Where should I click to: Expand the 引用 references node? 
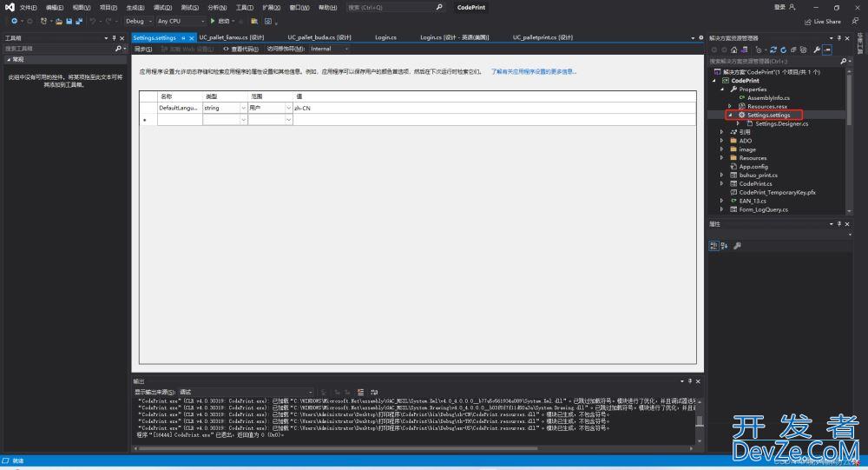(x=722, y=132)
